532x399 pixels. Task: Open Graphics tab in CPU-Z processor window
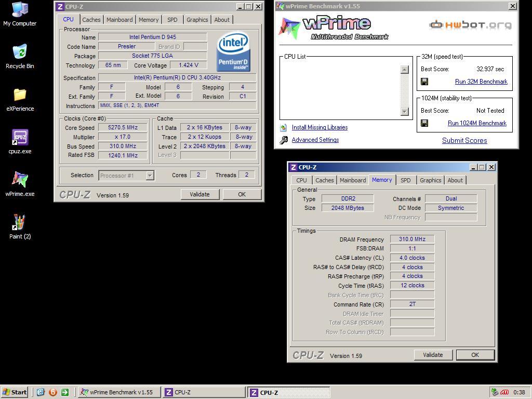197,20
